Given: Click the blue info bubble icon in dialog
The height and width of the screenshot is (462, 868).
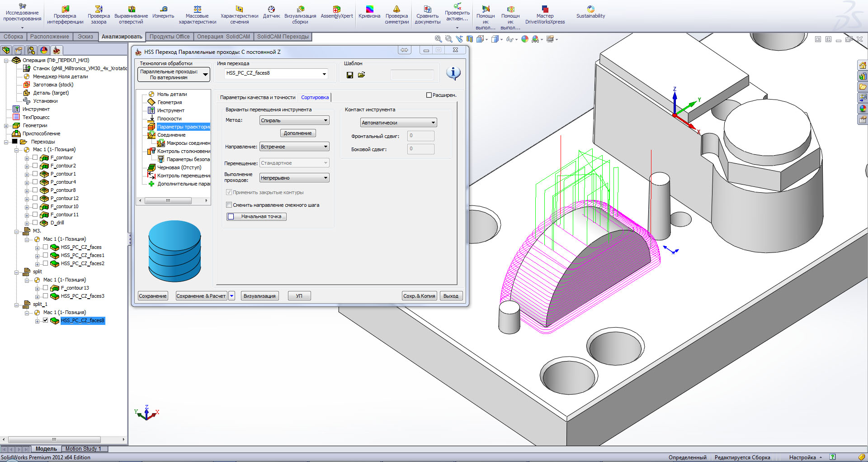Looking at the screenshot, I should (453, 73).
